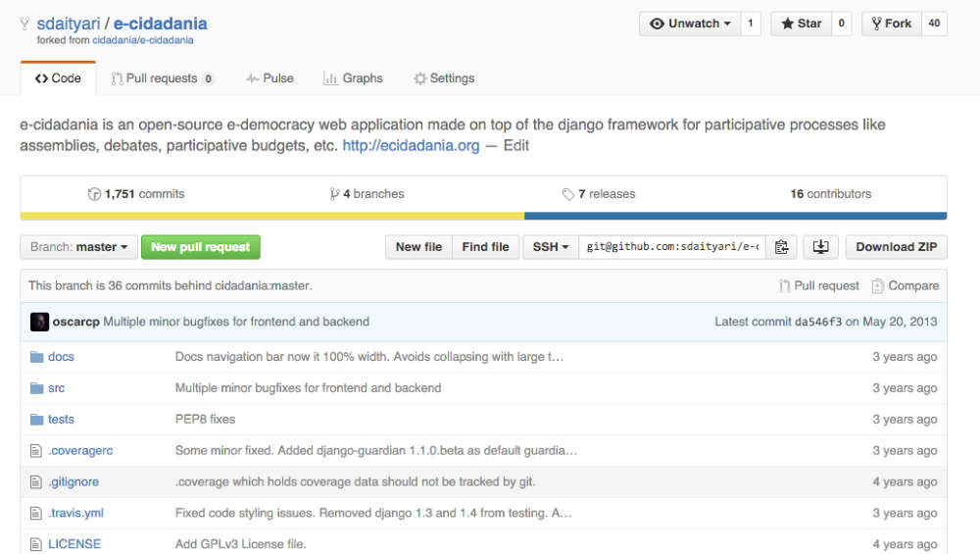Open the ecidadania.org website link
Image resolution: width=980 pixels, height=554 pixels.
click(x=411, y=145)
